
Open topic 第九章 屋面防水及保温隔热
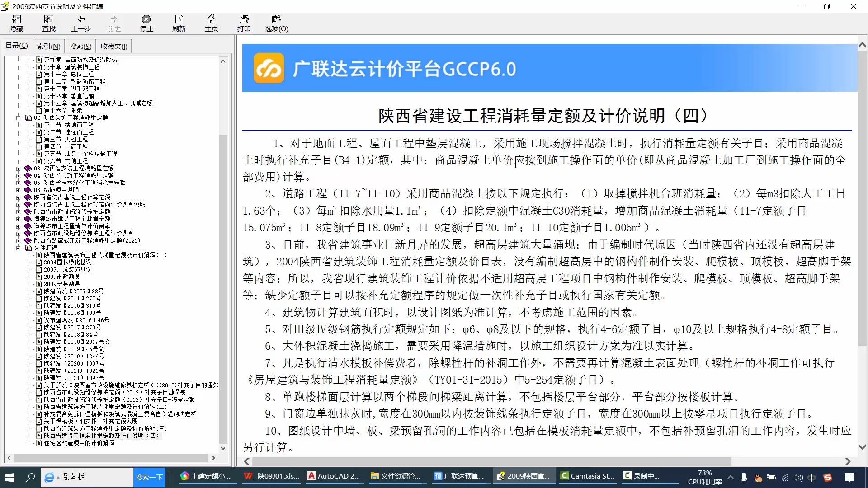click(x=80, y=60)
